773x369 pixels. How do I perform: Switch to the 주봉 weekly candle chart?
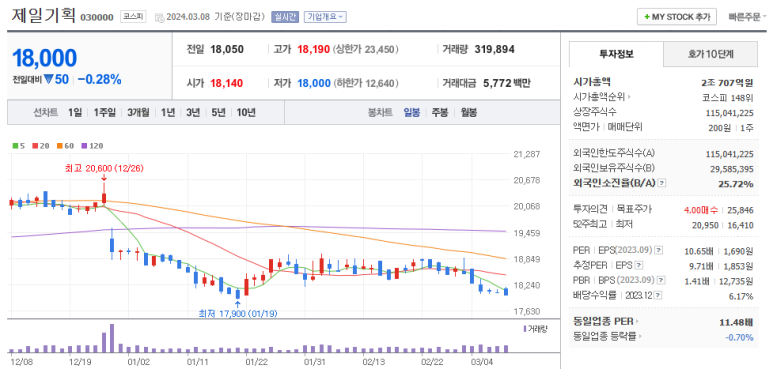point(440,112)
